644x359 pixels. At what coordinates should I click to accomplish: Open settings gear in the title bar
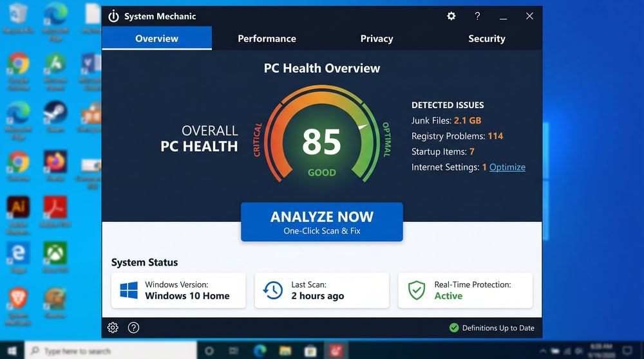(x=451, y=16)
